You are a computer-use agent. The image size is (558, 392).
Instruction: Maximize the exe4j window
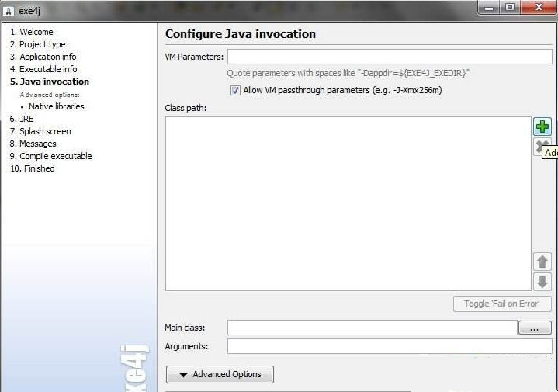pyautogui.click(x=510, y=8)
